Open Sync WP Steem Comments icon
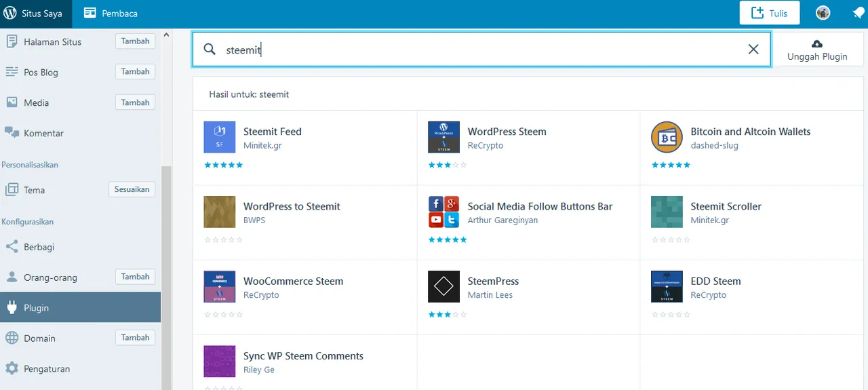Viewport: 868px width, 390px height. 220,361
